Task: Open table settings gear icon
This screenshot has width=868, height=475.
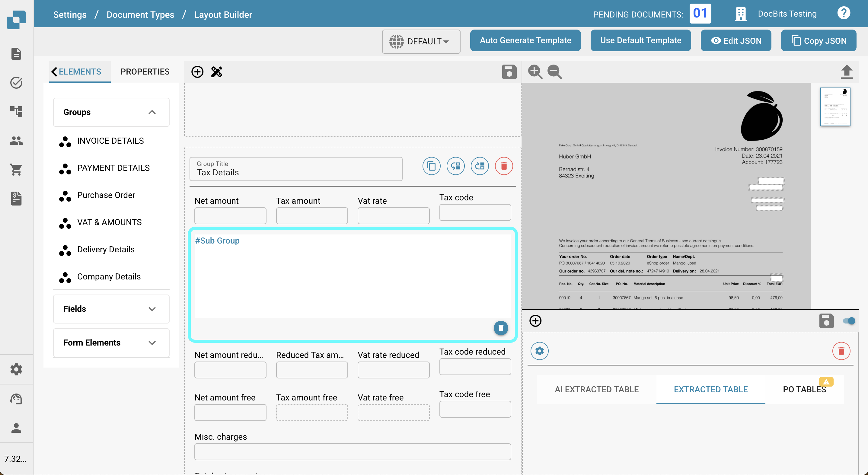Action: pyautogui.click(x=539, y=351)
